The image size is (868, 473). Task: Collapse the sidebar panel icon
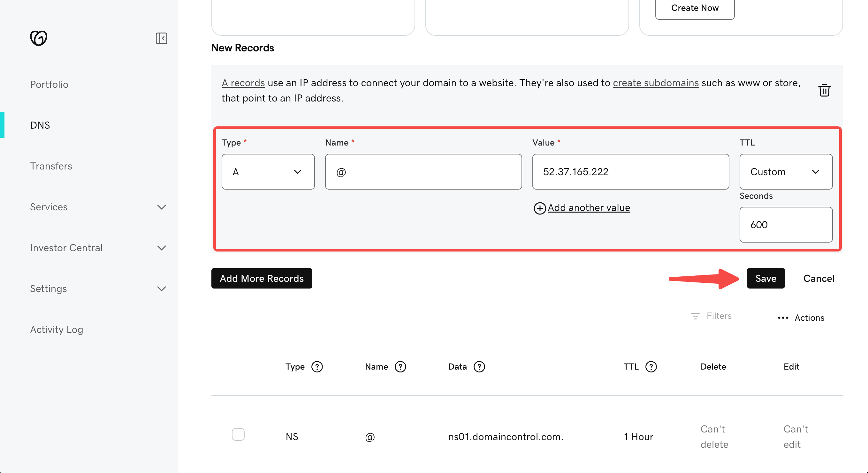pos(161,38)
